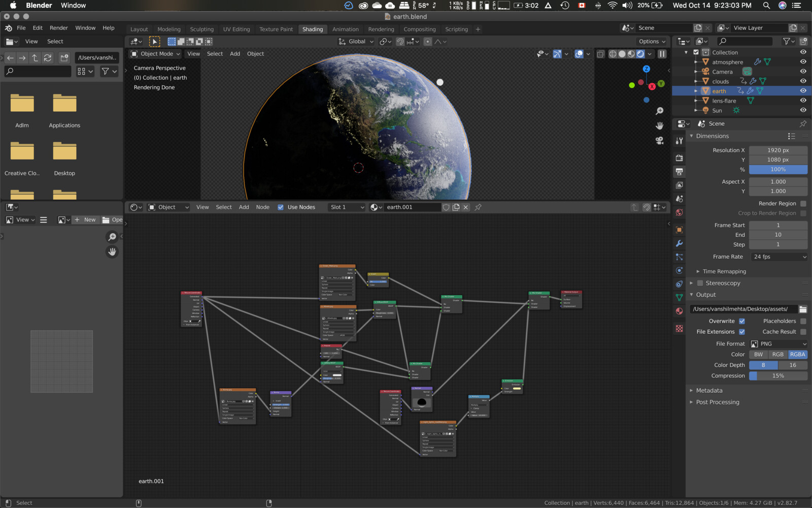This screenshot has height=508, width=812.
Task: Open the Modifiers properties tab
Action: [679, 243]
